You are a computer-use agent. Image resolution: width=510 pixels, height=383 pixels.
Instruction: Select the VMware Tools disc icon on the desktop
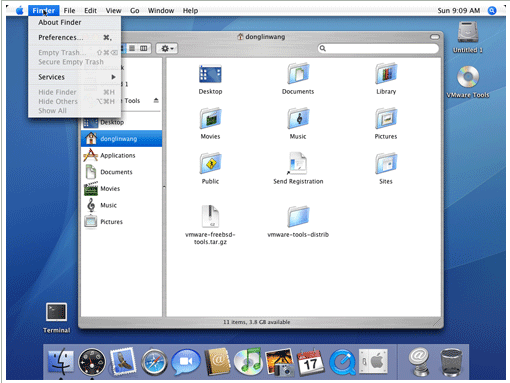[x=468, y=77]
